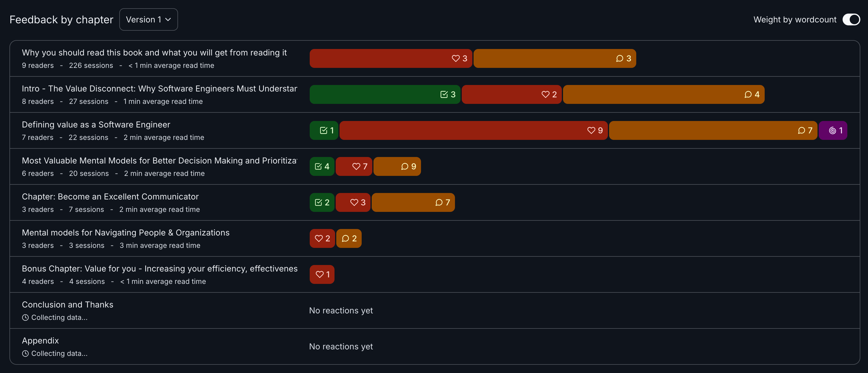Toggle the Weight by wordcount switch
Image resolution: width=868 pixels, height=373 pixels.
[x=851, y=19]
